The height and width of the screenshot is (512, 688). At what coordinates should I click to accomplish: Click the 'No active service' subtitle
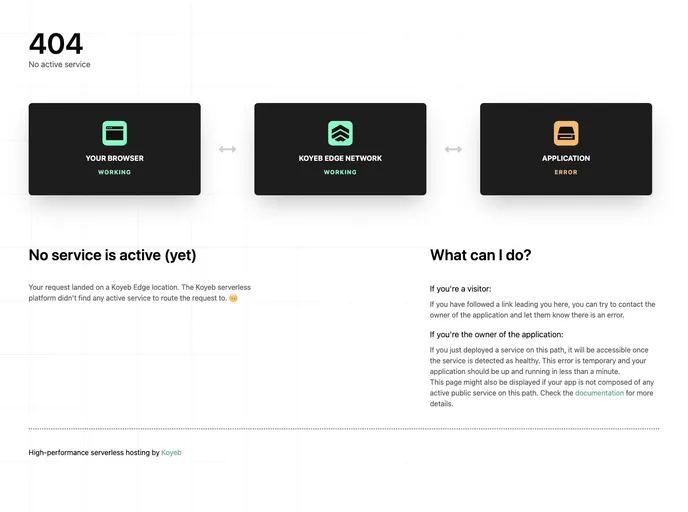pyautogui.click(x=59, y=64)
